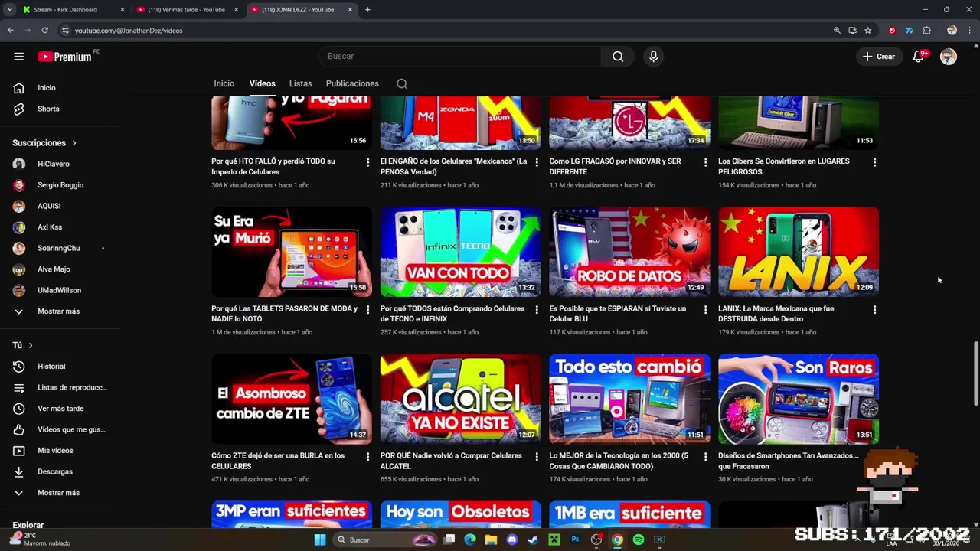Image resolution: width=980 pixels, height=551 pixels.
Task: Open Spotify from the taskbar
Action: pyautogui.click(x=639, y=540)
